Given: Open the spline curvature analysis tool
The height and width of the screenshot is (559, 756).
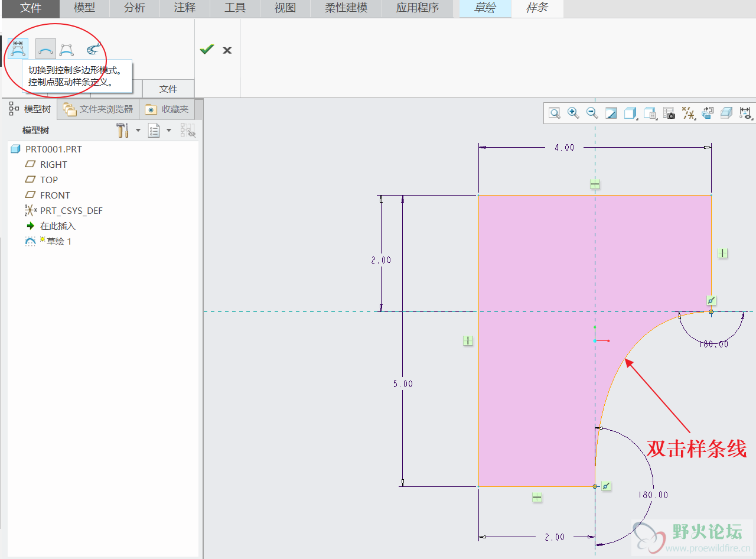Looking at the screenshot, I should point(93,49).
